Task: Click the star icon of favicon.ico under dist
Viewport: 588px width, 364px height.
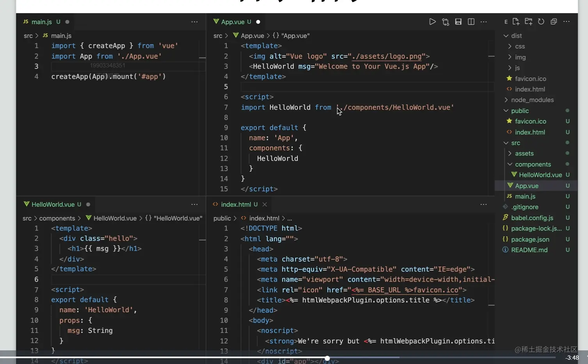Action: point(509,78)
